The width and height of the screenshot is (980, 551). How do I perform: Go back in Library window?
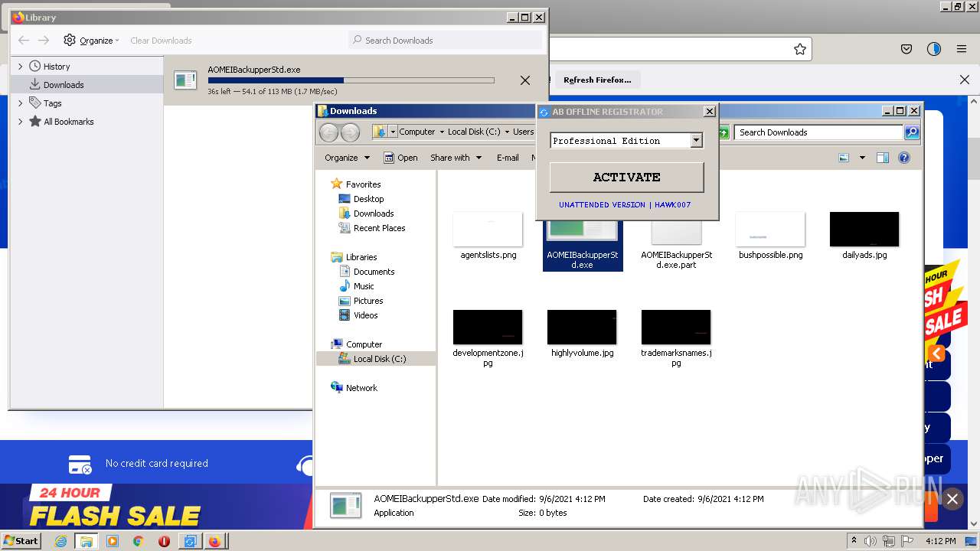tap(24, 41)
